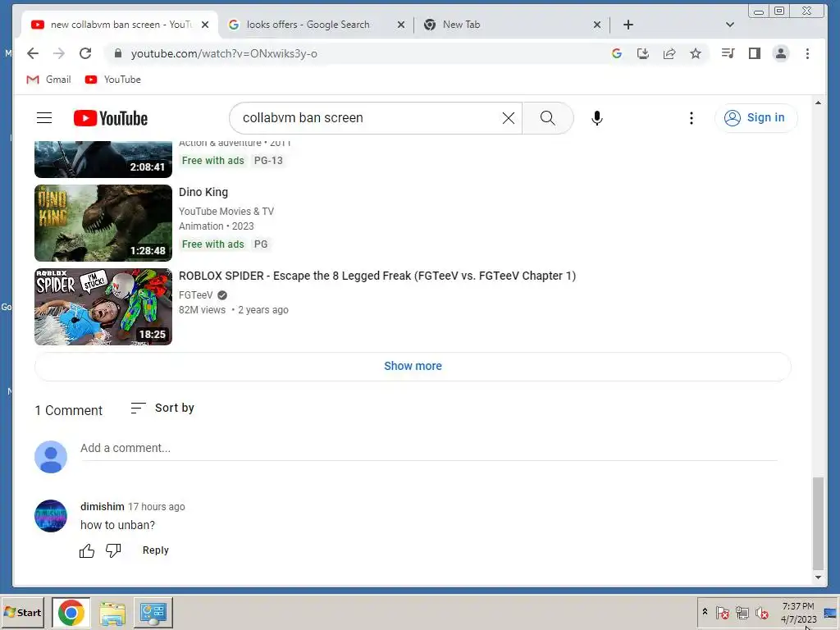Submit search with the magnifier button
The width and height of the screenshot is (840, 630).
coord(547,118)
